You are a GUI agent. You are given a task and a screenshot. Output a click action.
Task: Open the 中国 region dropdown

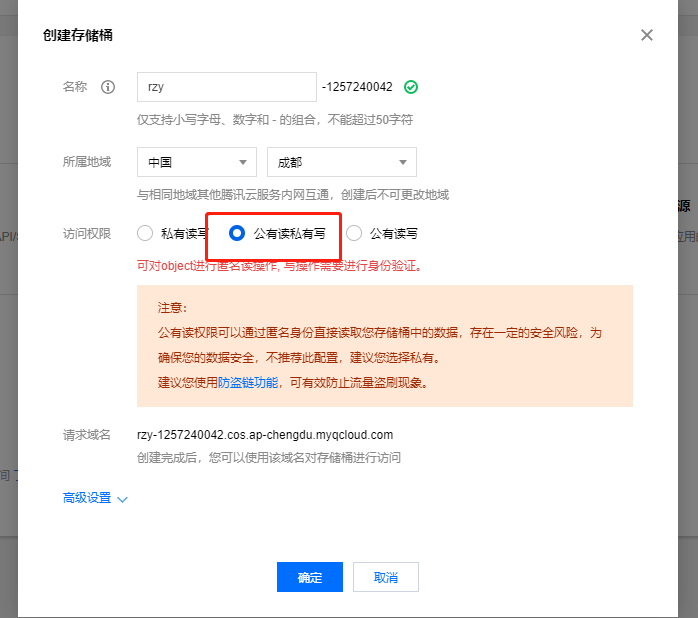point(197,162)
